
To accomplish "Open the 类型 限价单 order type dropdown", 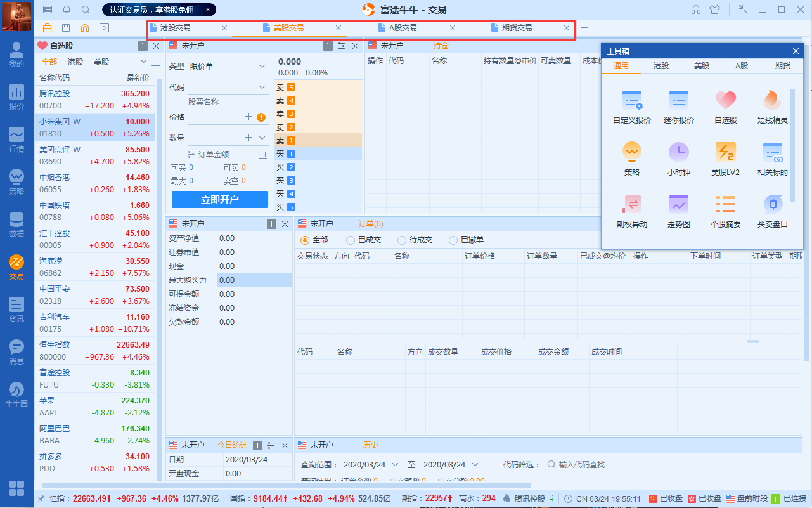I will click(x=228, y=66).
